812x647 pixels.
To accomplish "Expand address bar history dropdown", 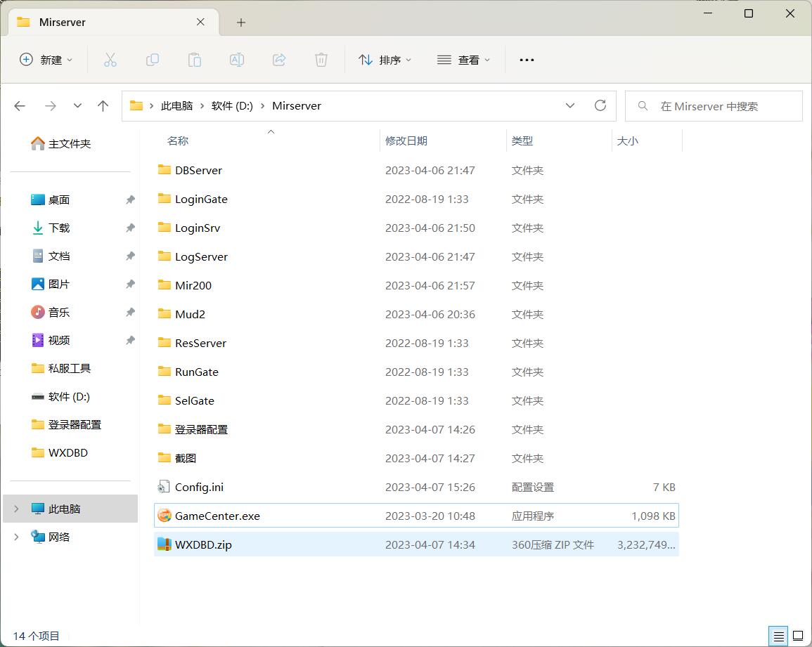I will pyautogui.click(x=570, y=105).
